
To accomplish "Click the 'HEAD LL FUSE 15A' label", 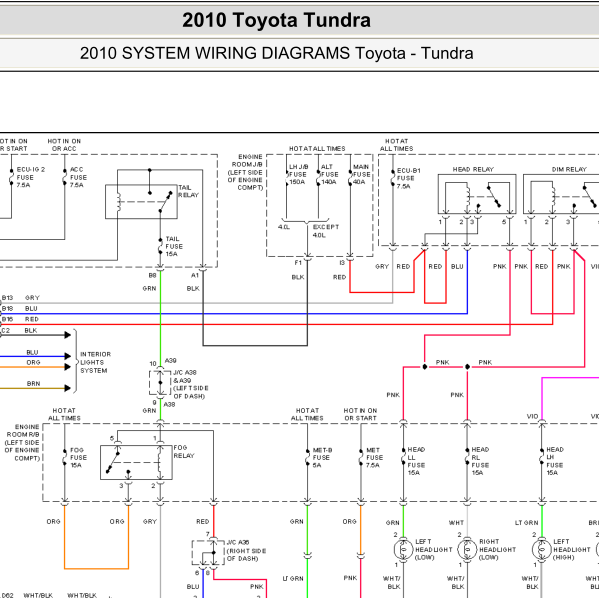I will coord(416,461).
